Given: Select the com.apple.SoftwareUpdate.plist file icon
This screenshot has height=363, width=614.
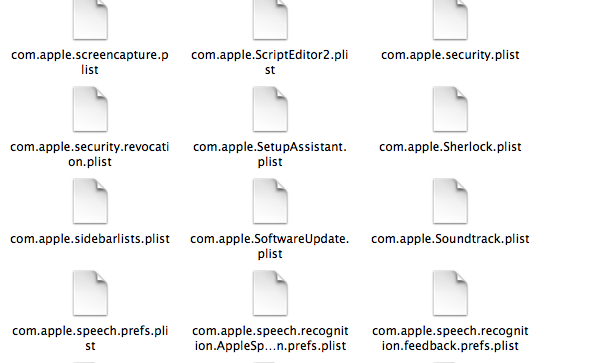Looking at the screenshot, I should (270, 201).
